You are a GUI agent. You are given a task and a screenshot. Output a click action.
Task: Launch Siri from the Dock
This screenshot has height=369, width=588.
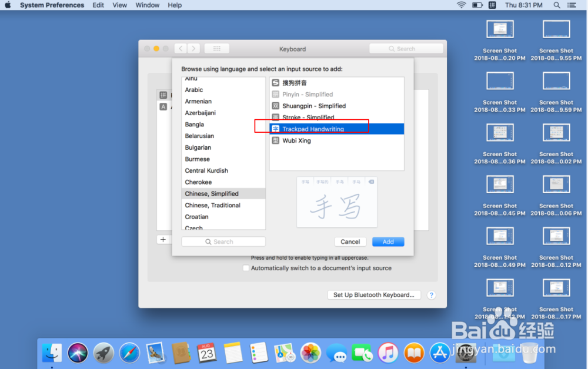[78, 353]
